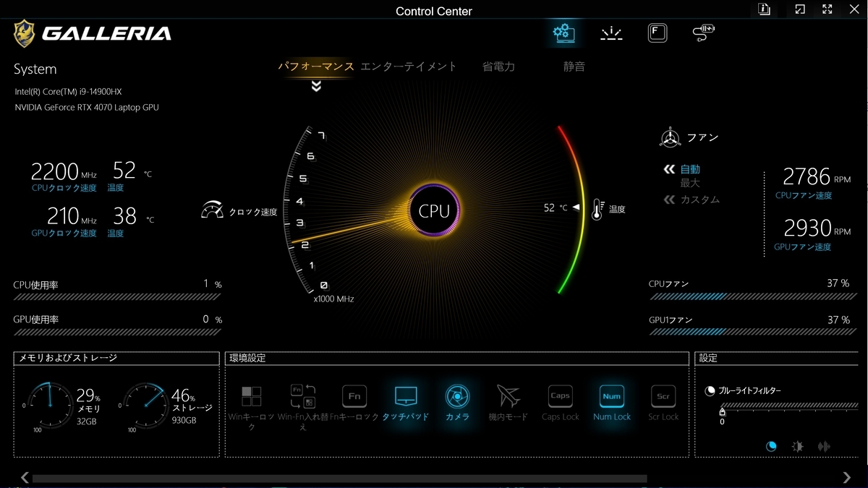Click the クロック速度 speedometer icon
Viewport: 868px width, 488px height.
[212, 210]
